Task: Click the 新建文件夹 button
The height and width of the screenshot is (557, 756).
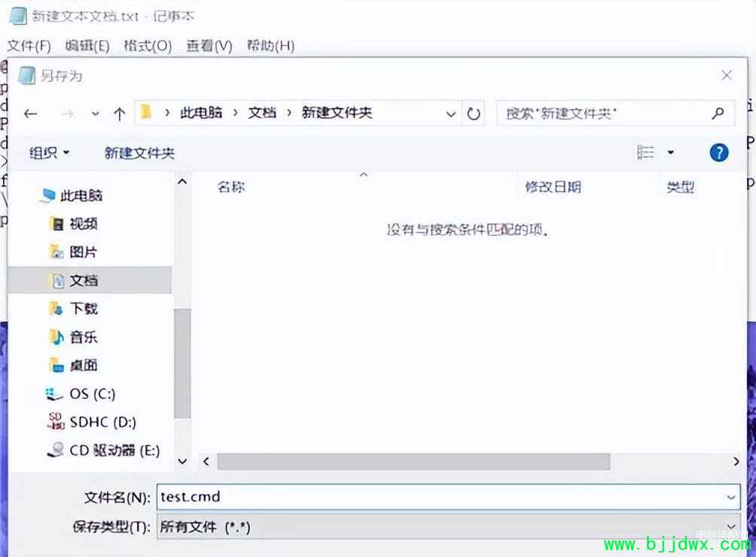Action: point(138,152)
